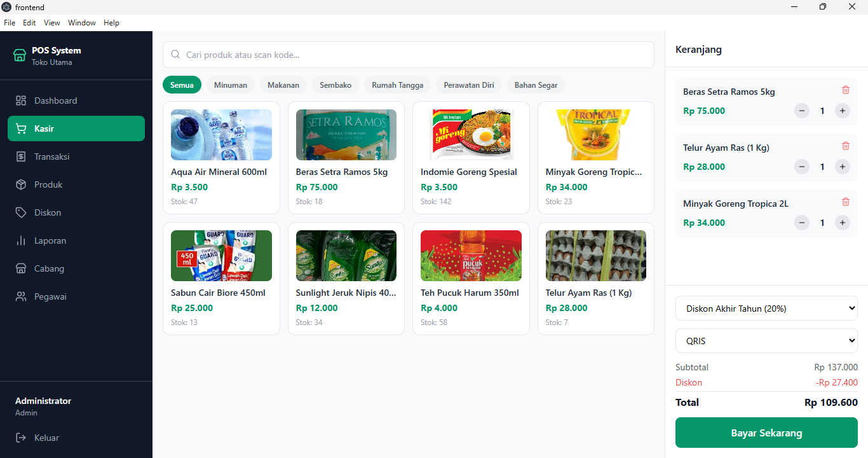Click the POS System store logo icon
Image resolution: width=868 pixels, height=458 pixels.
[20, 55]
